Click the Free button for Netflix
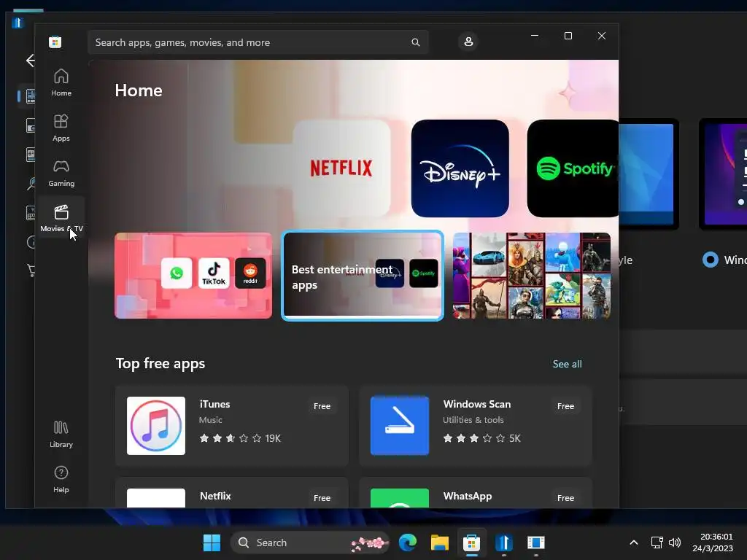The width and height of the screenshot is (747, 560). pos(322,498)
